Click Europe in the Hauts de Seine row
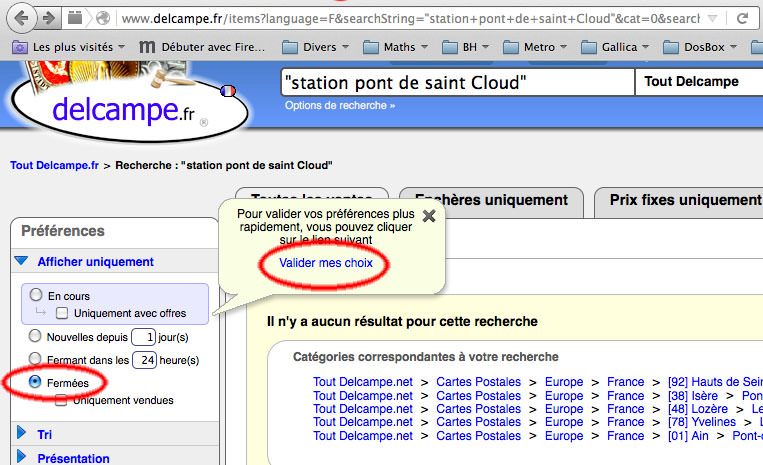 pos(563,382)
